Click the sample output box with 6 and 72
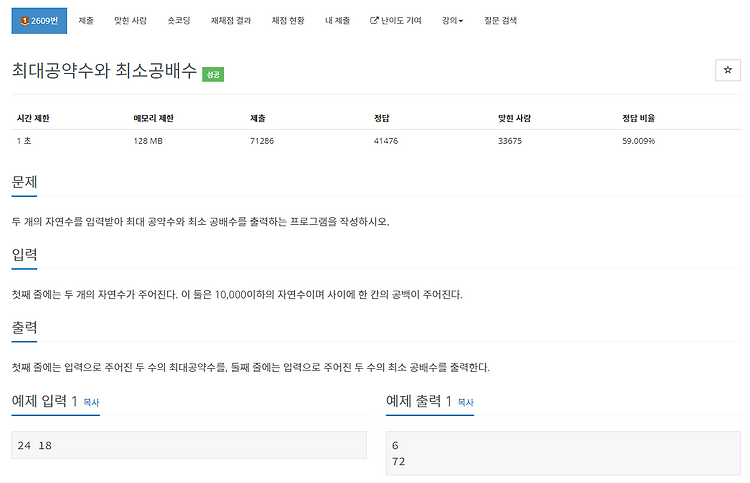Image resolution: width=750 pixels, height=483 pixels. [x=563, y=453]
